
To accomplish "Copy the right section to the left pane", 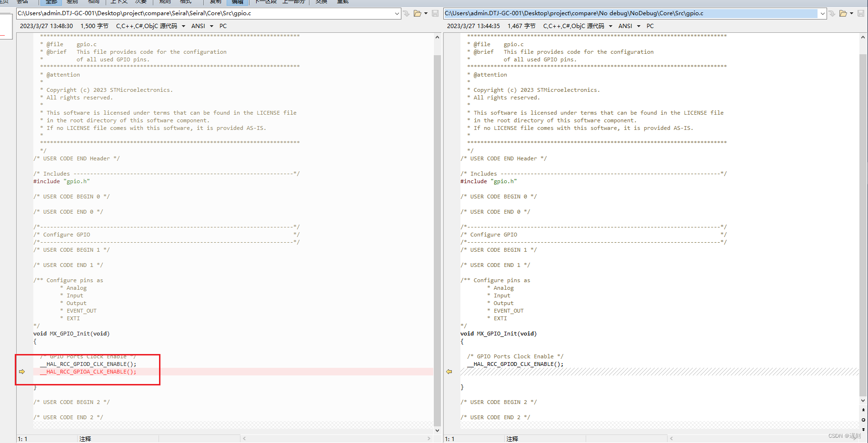I will pos(449,372).
